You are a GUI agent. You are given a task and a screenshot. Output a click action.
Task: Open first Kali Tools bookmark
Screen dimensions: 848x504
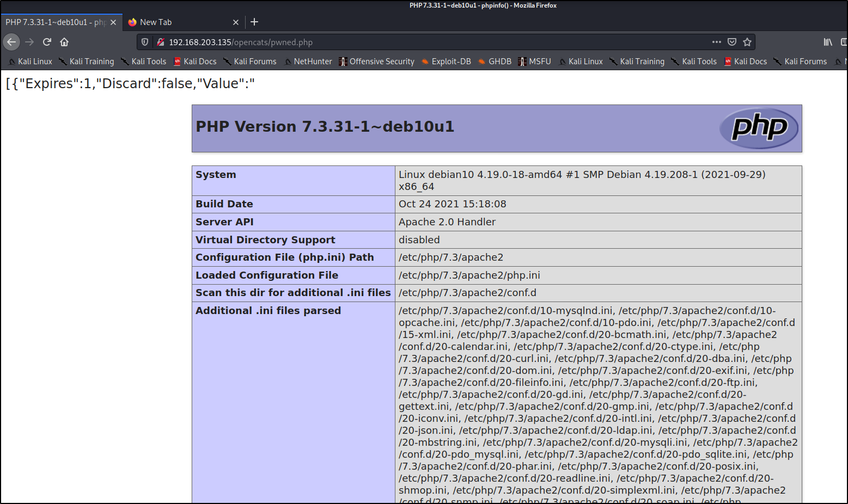(144, 62)
